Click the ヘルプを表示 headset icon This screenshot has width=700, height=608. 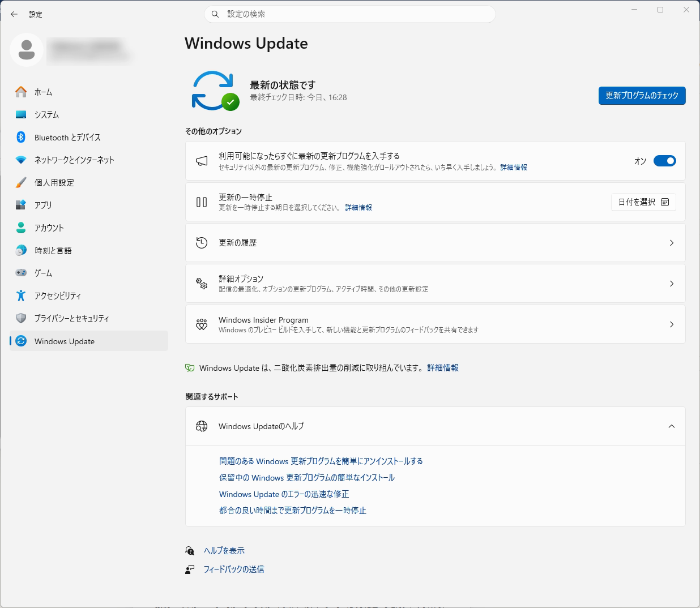(190, 551)
